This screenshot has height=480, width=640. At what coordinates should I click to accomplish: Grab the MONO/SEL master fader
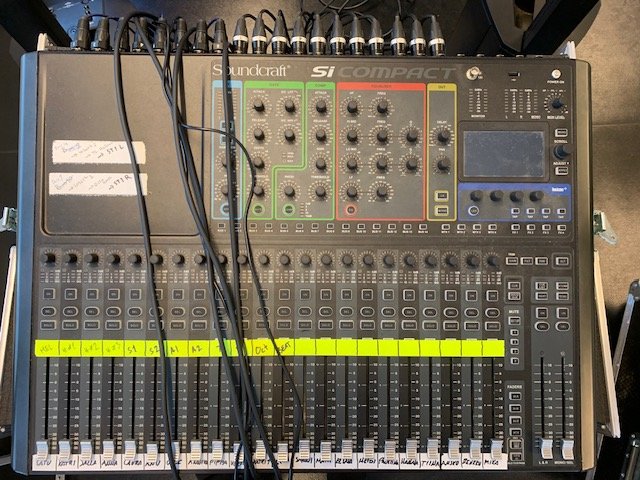(567, 449)
